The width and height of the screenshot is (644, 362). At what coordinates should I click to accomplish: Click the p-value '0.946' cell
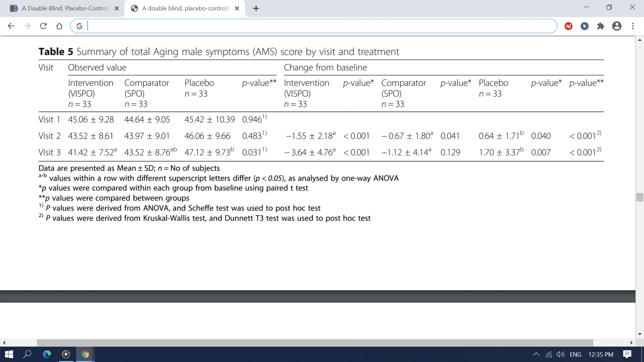[255, 119]
